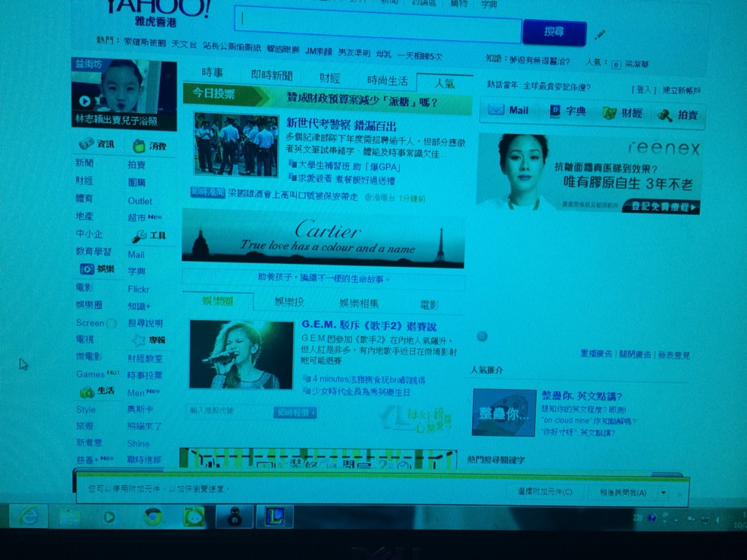Open the 整蠱你 English quiz thumbnail

[x=504, y=413]
